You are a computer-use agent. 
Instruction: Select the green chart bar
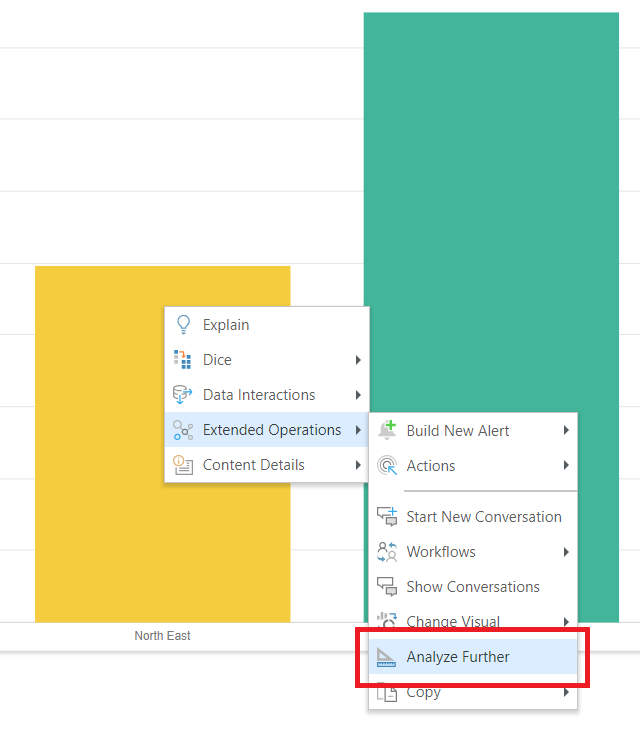tap(491, 212)
